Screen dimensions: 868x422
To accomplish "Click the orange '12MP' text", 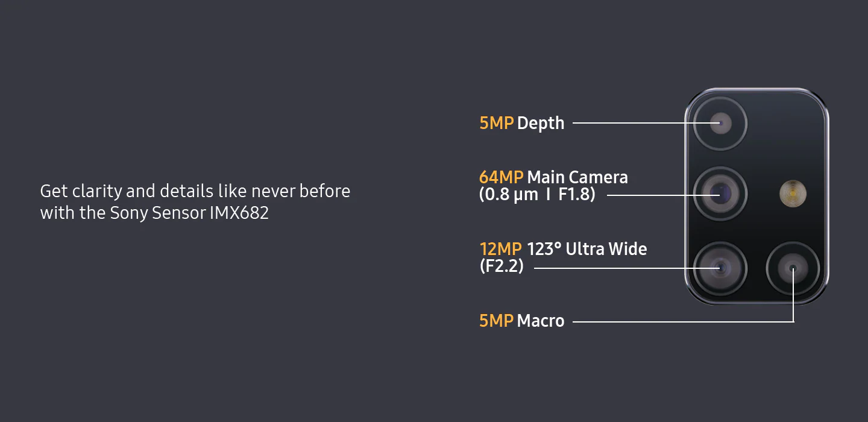I will [500, 249].
